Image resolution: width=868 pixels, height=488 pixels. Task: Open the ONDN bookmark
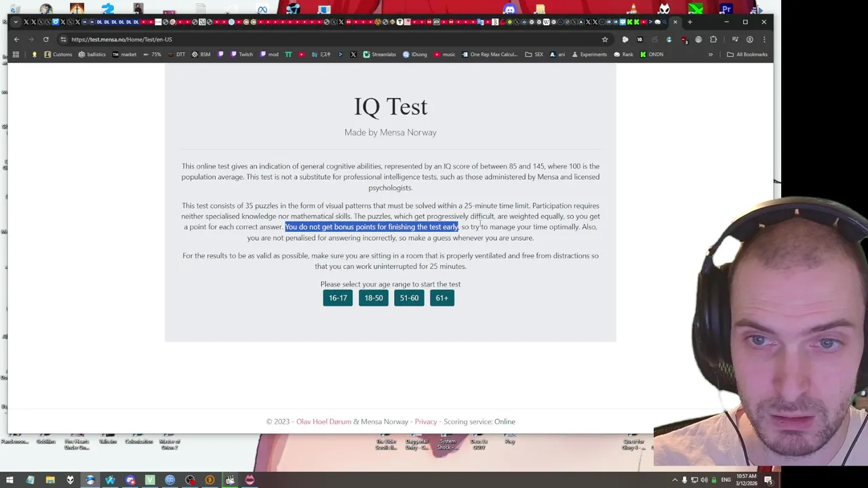coord(652,54)
